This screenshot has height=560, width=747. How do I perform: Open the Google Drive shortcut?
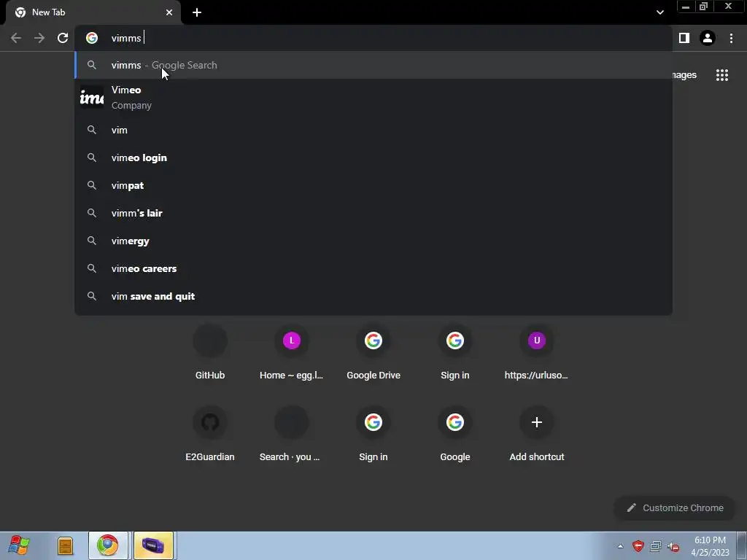(x=373, y=352)
